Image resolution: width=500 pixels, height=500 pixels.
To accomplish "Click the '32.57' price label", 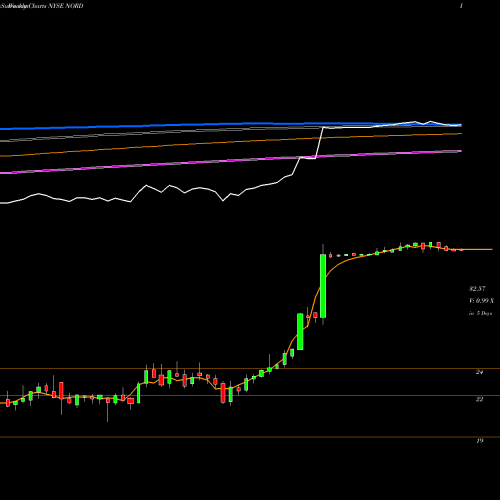I will [x=477, y=289].
